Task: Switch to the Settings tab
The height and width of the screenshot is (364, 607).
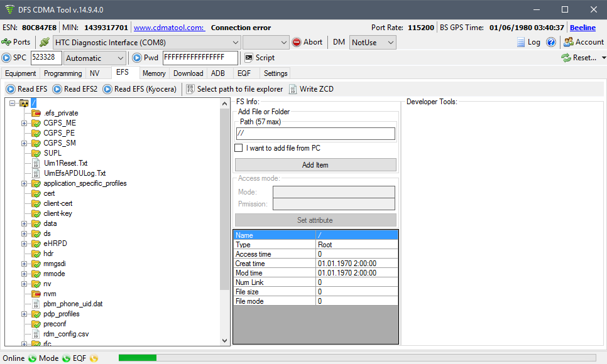Action: [276, 73]
